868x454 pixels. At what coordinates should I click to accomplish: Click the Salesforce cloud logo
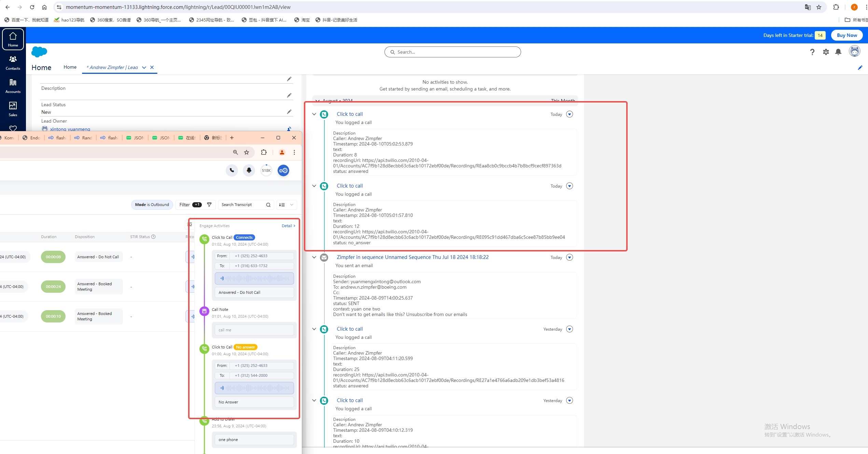39,52
